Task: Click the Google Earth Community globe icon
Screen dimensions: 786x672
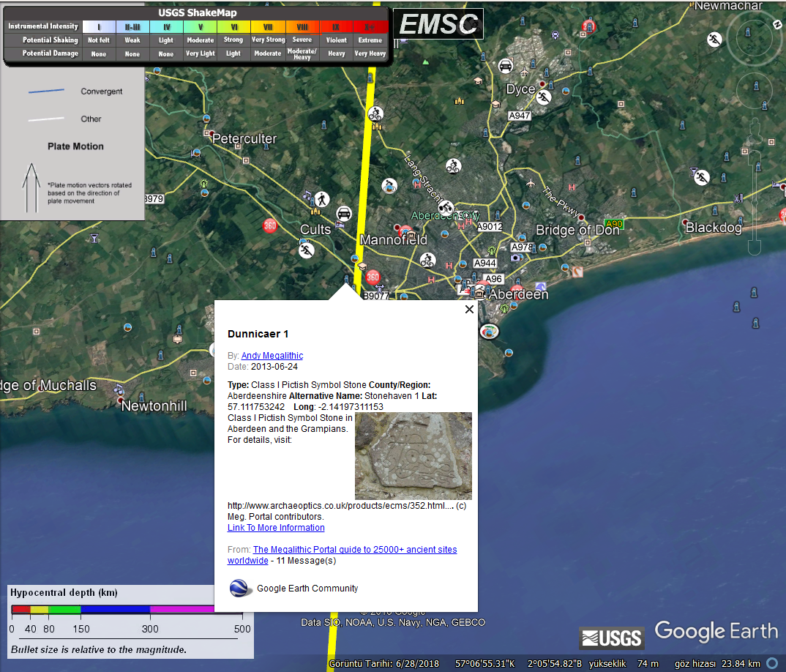Action: (x=240, y=589)
